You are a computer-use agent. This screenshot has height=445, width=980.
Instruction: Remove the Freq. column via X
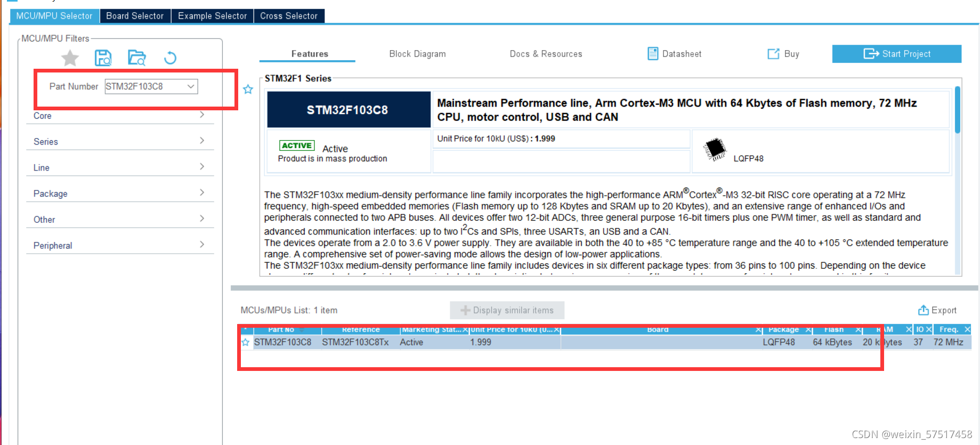point(967,330)
